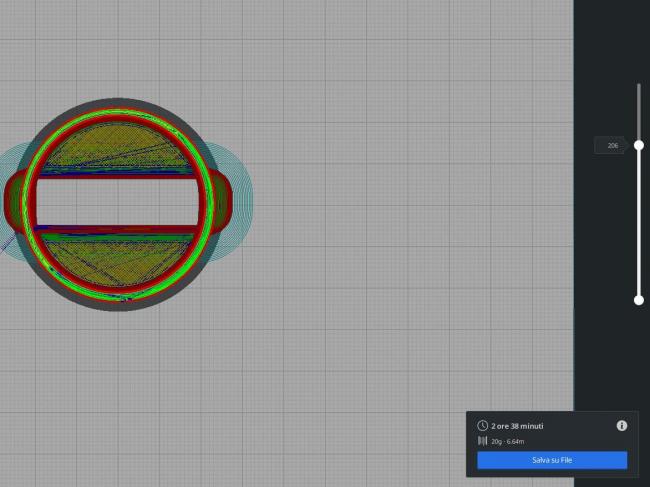Click the slider track above the top handle
Viewport: 650px width, 487px height.
[639, 112]
